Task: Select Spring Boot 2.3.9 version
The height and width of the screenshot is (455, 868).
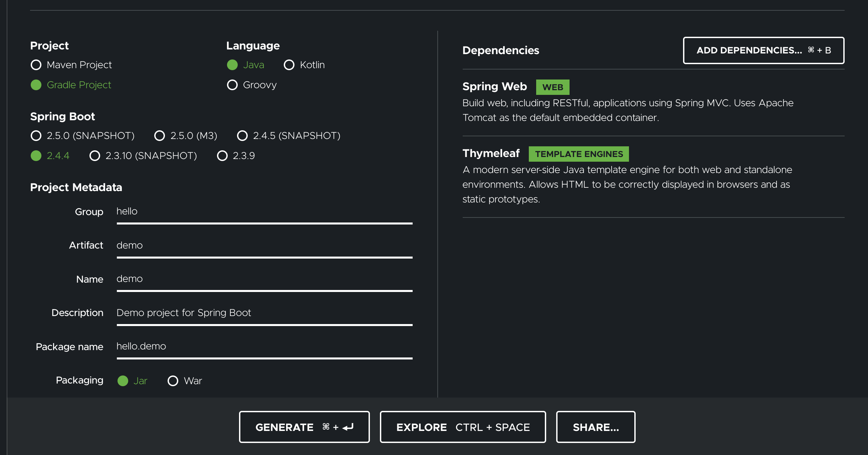Action: (222, 156)
